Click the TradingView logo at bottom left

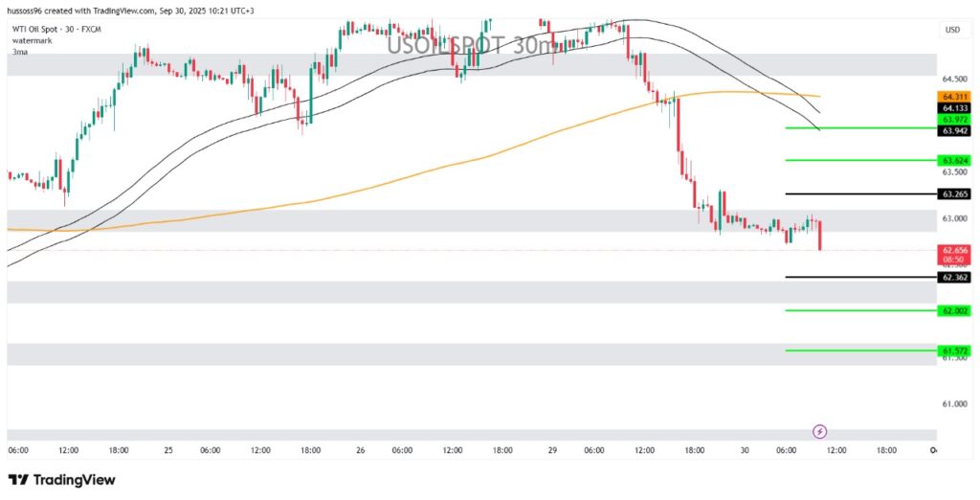pos(61,480)
